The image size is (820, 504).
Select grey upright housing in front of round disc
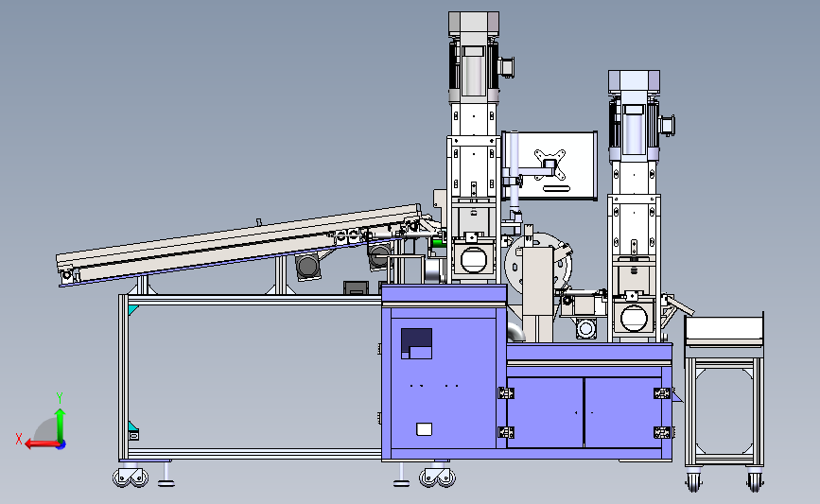click(x=538, y=294)
